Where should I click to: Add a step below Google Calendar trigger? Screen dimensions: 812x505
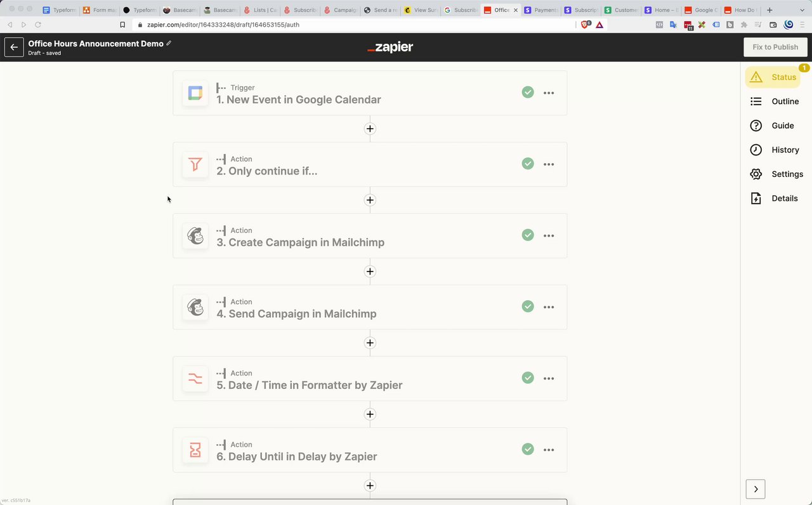370,129
